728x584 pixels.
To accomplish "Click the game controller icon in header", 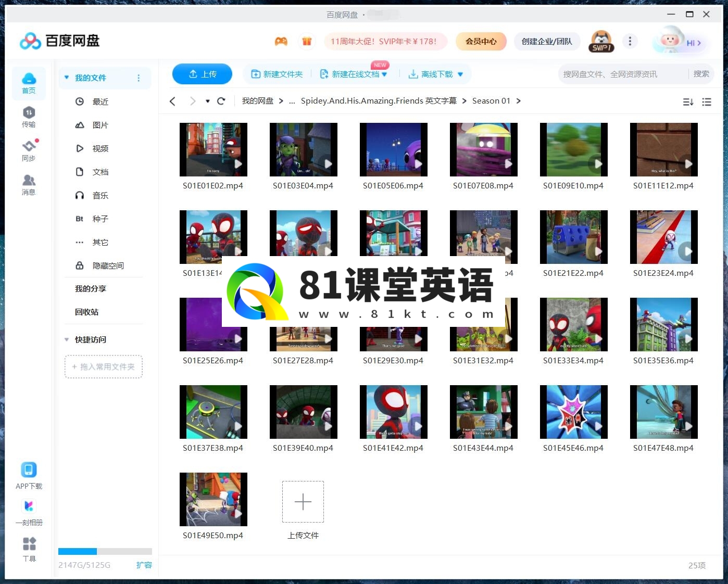I will [x=281, y=41].
